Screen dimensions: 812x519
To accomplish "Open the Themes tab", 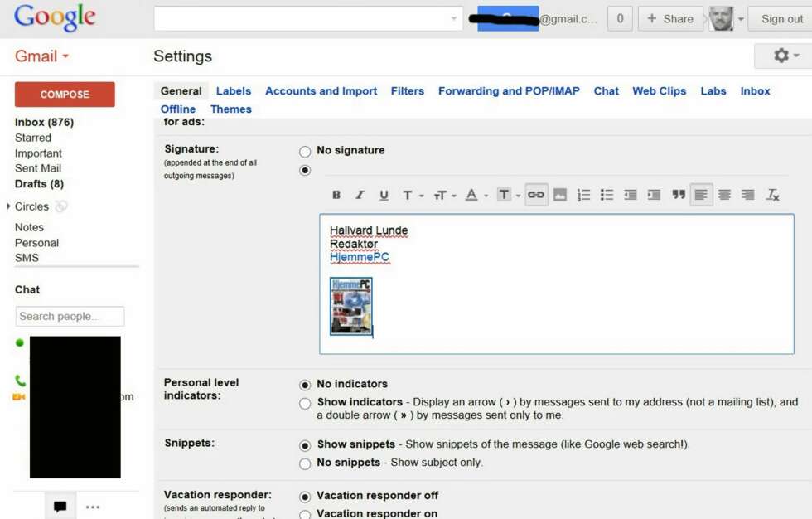I will pos(231,109).
